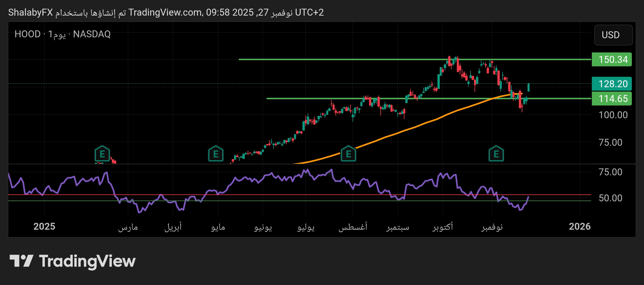The height and width of the screenshot is (285, 644).
Task: Click the 2025 label on time axis
Action: pos(44,227)
